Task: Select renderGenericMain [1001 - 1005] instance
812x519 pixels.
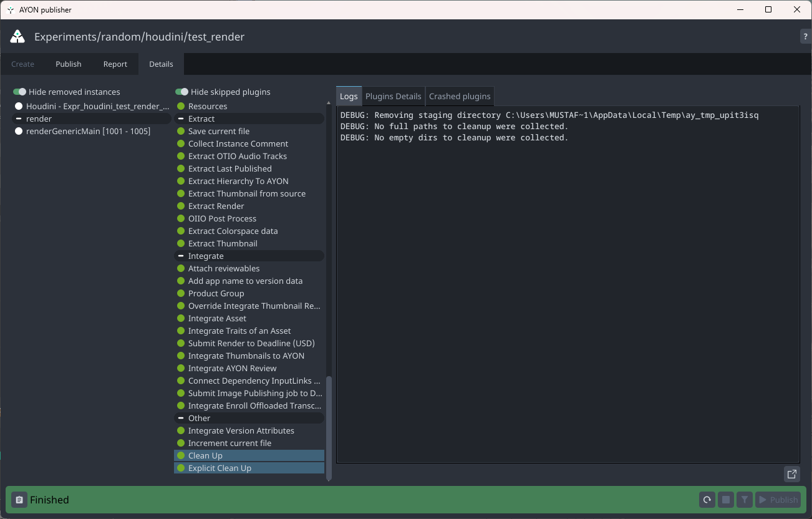Action: point(88,131)
